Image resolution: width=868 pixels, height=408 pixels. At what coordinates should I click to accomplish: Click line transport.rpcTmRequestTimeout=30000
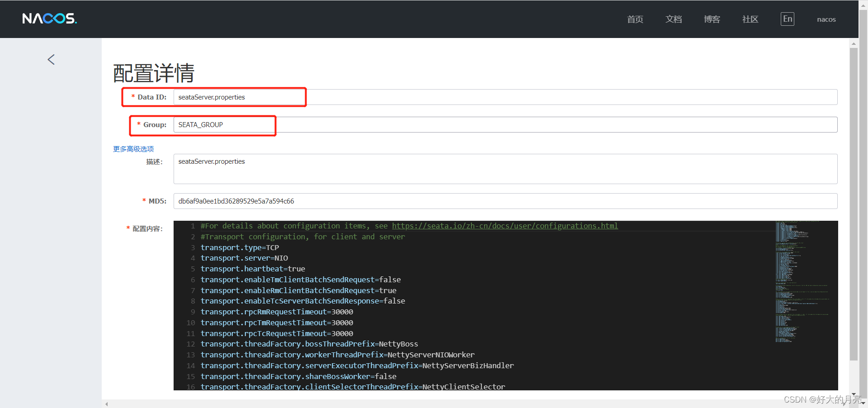[277, 323]
